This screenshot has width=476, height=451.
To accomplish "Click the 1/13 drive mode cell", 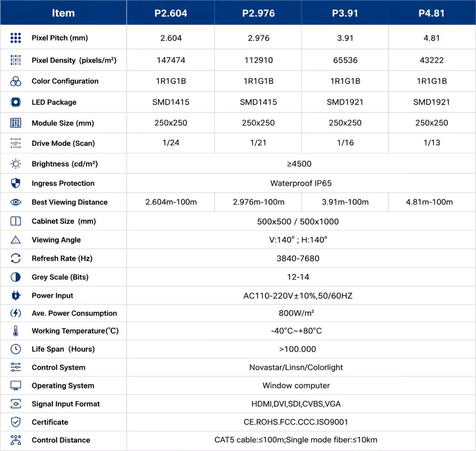I will click(432, 143).
